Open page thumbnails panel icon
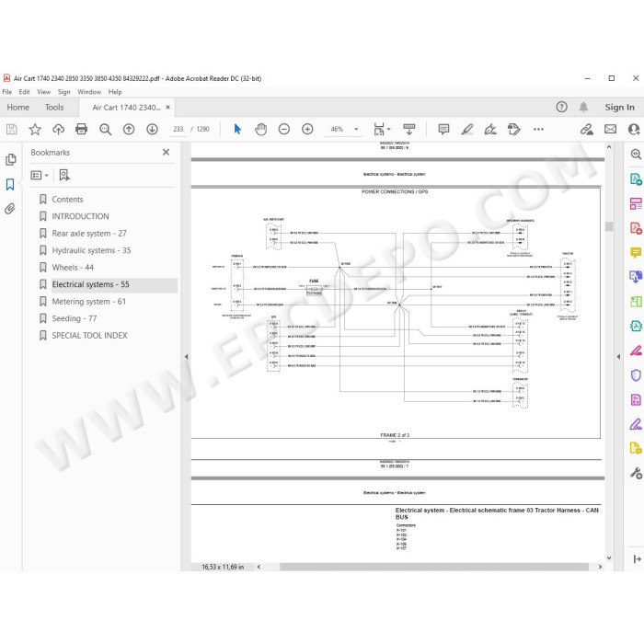 tap(11, 159)
